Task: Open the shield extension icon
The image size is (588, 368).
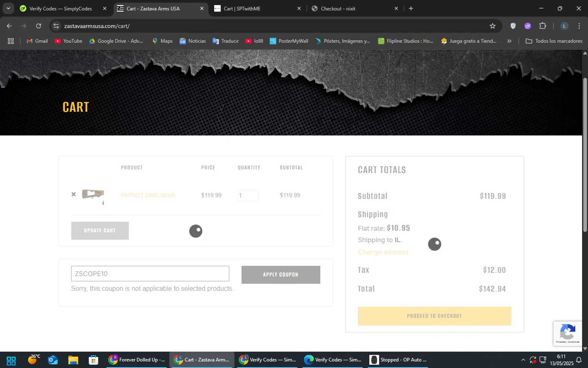Action: (x=513, y=26)
